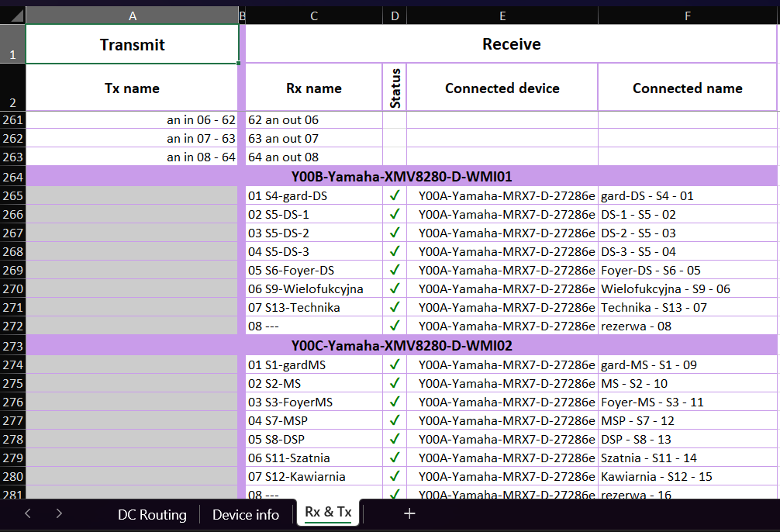Click cell 'Foyer-MS - S3 - 11'

[688, 402]
